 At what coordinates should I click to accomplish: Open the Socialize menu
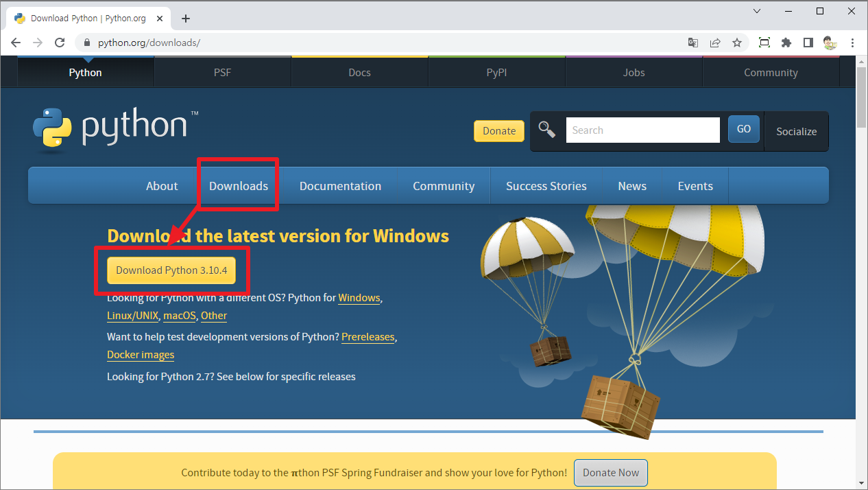point(797,131)
